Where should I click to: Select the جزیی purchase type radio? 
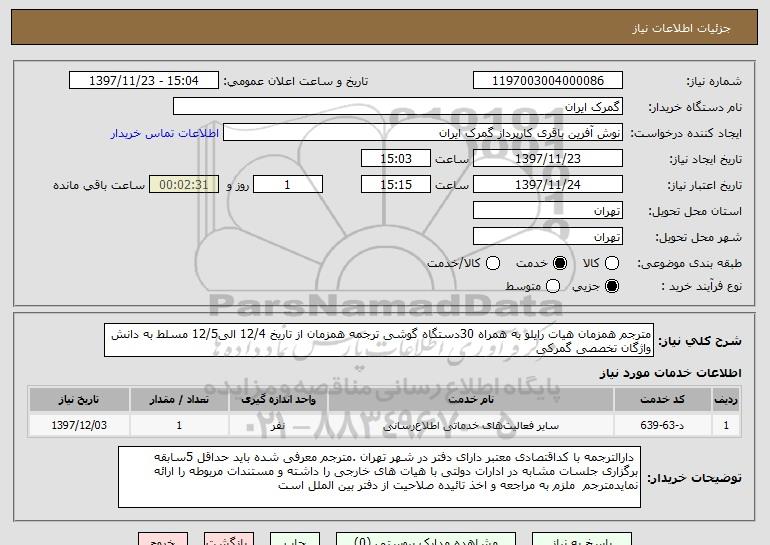(612, 286)
